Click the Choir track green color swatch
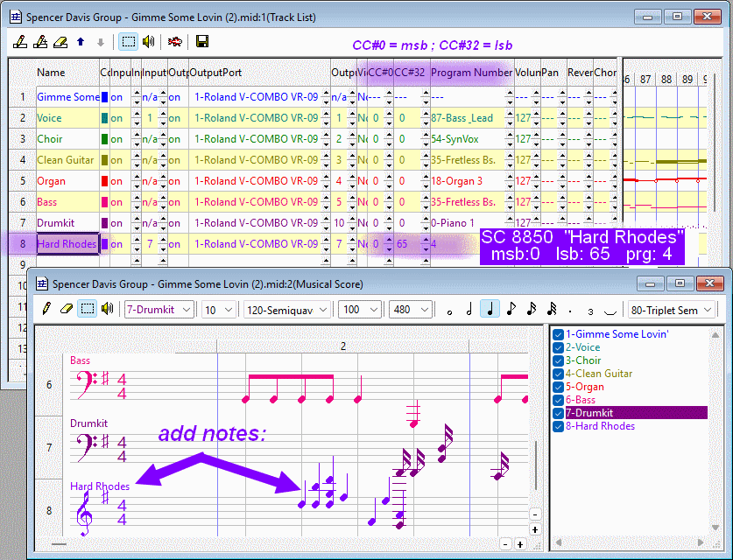Viewport: 733px width, 560px height. tap(105, 139)
